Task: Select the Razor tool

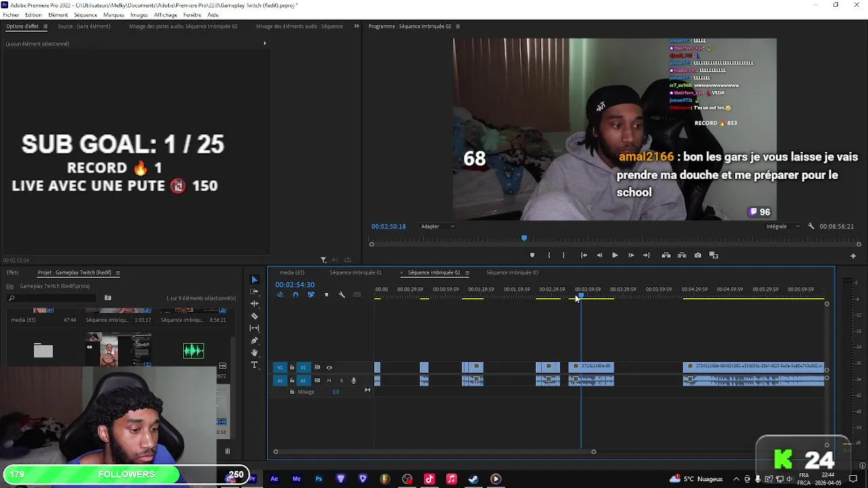Action: (254, 316)
